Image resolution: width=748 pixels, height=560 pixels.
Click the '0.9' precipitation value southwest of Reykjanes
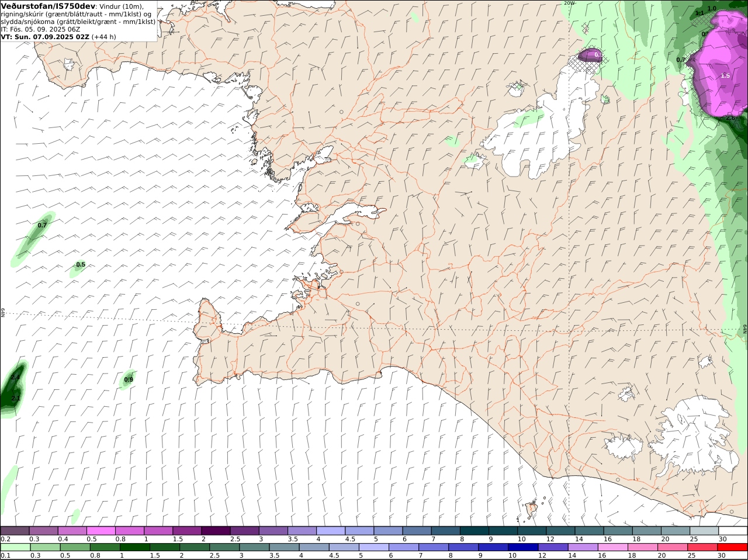coord(129,379)
